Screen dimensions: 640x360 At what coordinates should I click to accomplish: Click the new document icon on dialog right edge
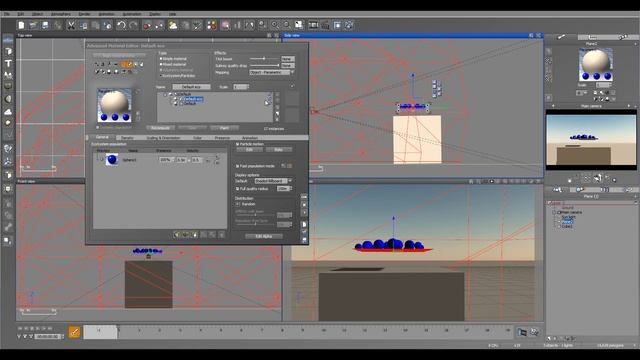(x=304, y=224)
